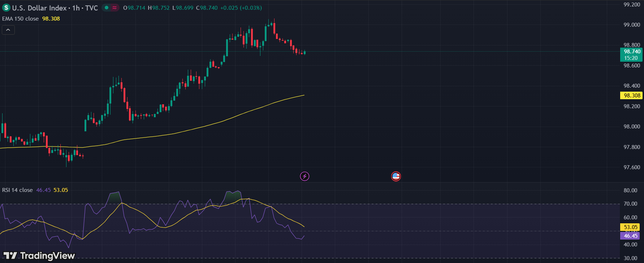Screen dimensions: 644x263
Task: Click the U.S. Dollar Index symbol title
Action: (39, 8)
